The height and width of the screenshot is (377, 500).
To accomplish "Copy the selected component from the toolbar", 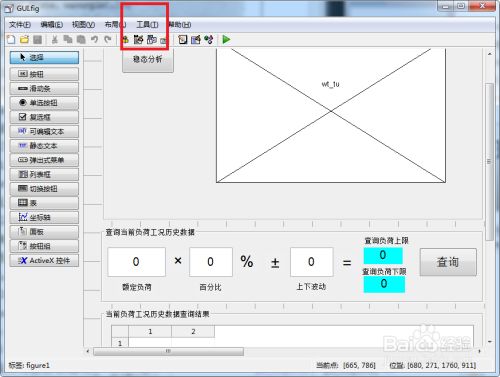I will [x=68, y=40].
